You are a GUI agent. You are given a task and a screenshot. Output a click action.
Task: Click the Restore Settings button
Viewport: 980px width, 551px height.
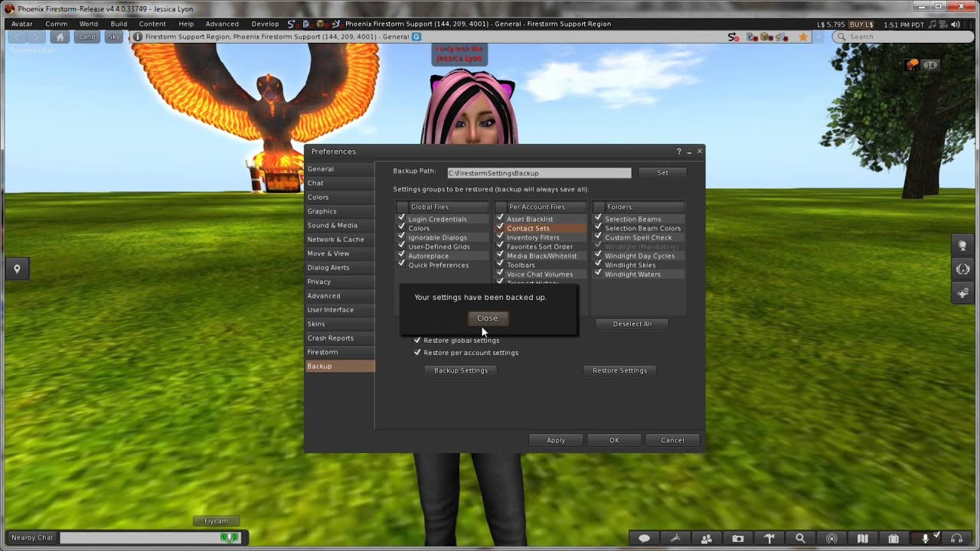click(620, 370)
